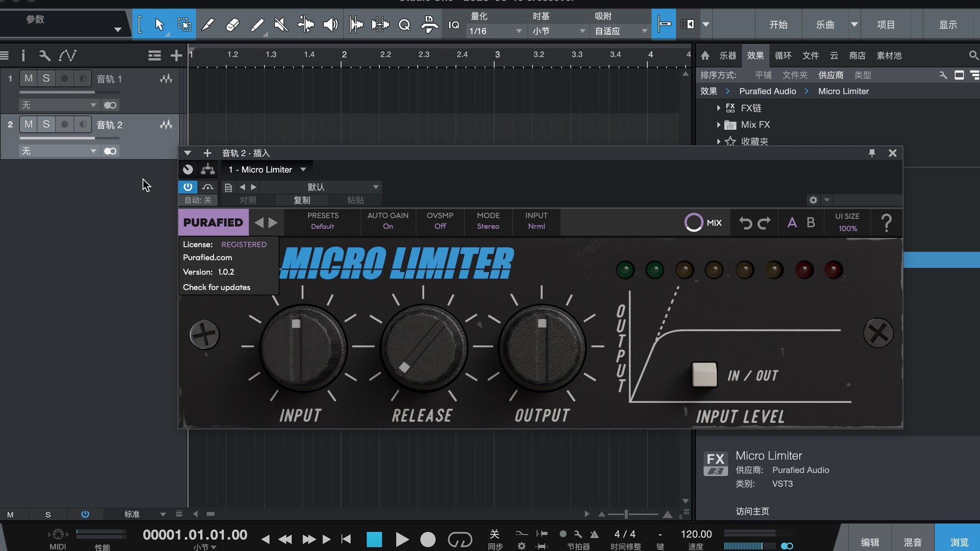980x551 pixels.
Task: Click the 访问主页 link
Action: pyautogui.click(x=752, y=511)
